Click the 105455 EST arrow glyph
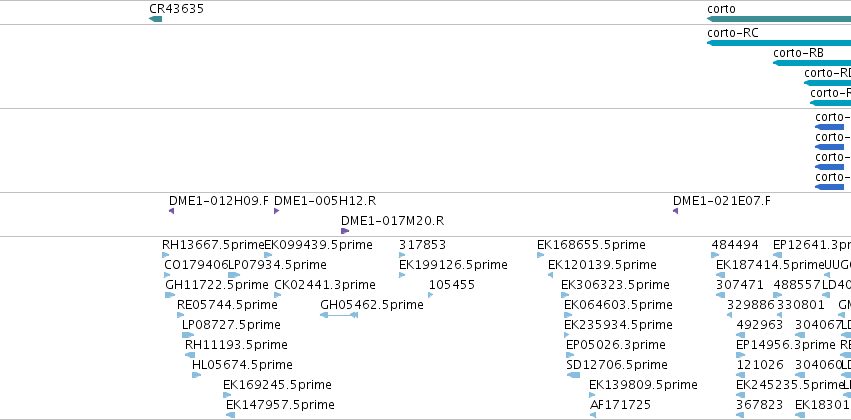 point(430,295)
